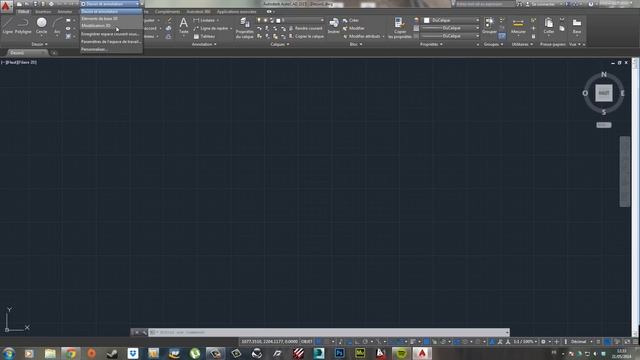This screenshot has height=360, width=640.
Task: Click the Grouper tool
Action: 489,25
